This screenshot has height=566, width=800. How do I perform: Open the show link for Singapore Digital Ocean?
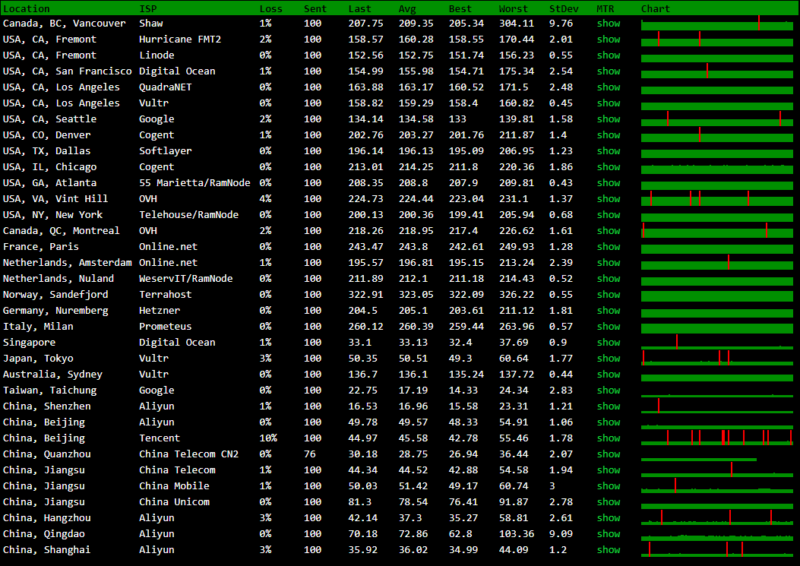point(608,342)
